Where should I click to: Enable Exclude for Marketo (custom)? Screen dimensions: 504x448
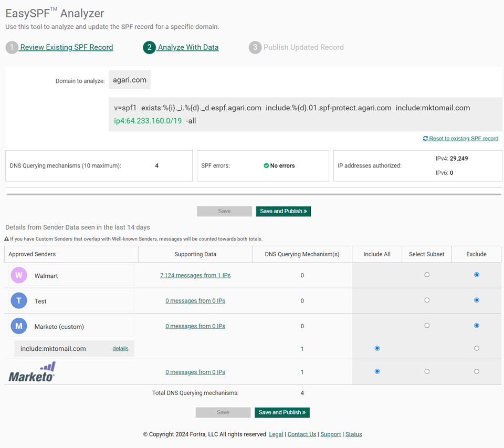pos(476,325)
